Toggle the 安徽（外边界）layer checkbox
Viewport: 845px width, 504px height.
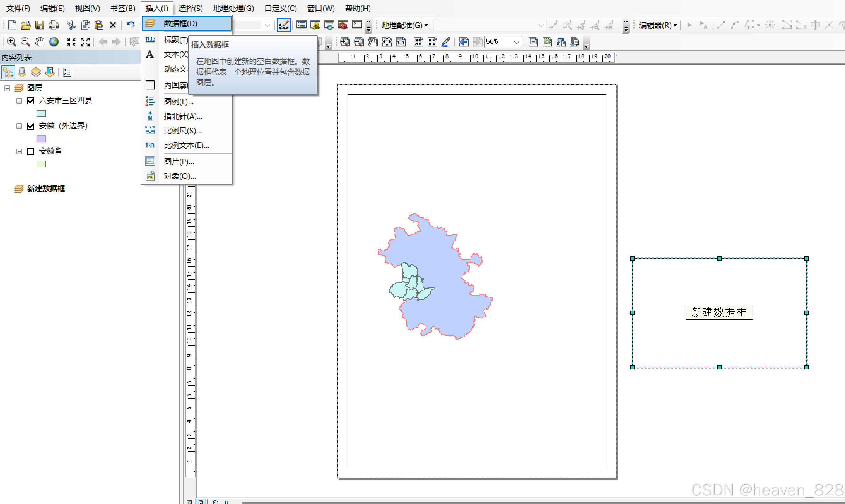pyautogui.click(x=31, y=126)
